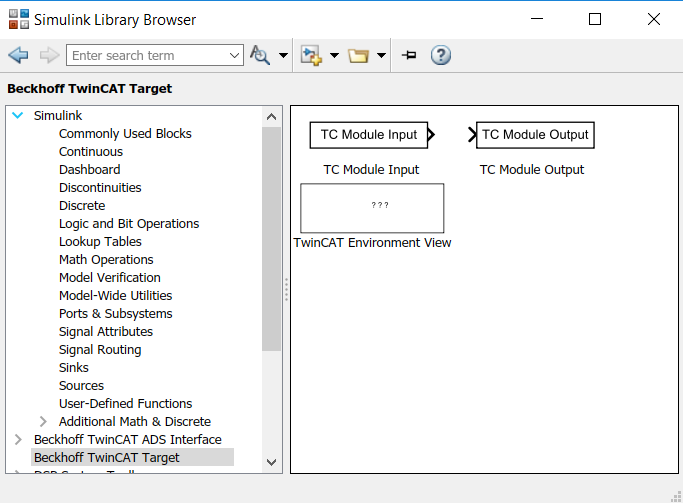Open search history dropdown chevron
The width and height of the screenshot is (683, 503).
(234, 55)
